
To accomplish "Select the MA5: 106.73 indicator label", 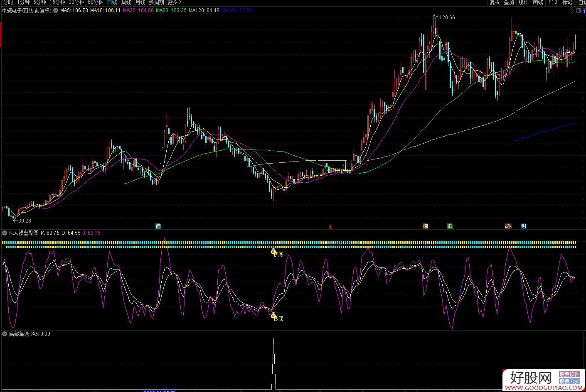I will point(74,10).
